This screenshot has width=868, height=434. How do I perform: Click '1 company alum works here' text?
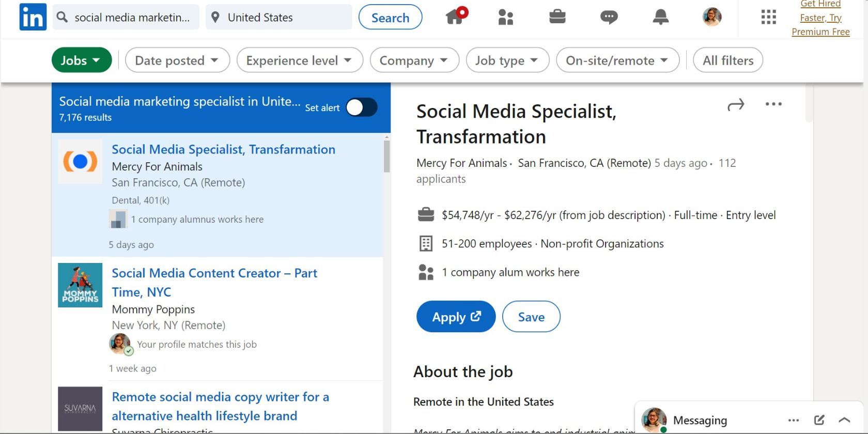510,272
